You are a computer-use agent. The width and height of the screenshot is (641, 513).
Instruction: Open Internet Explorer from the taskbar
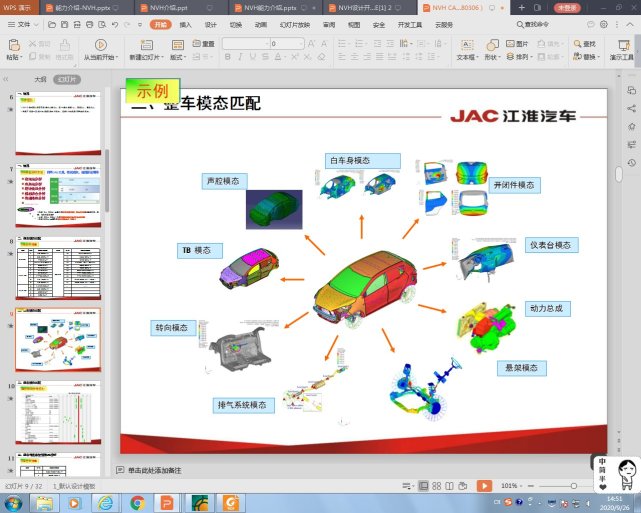(105, 503)
